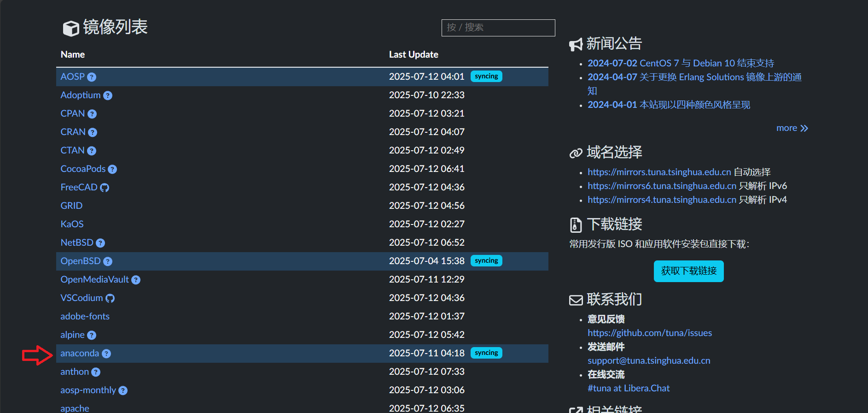Click the syncing badge on the OpenBSD row
The width and height of the screenshot is (868, 413).
pos(486,261)
